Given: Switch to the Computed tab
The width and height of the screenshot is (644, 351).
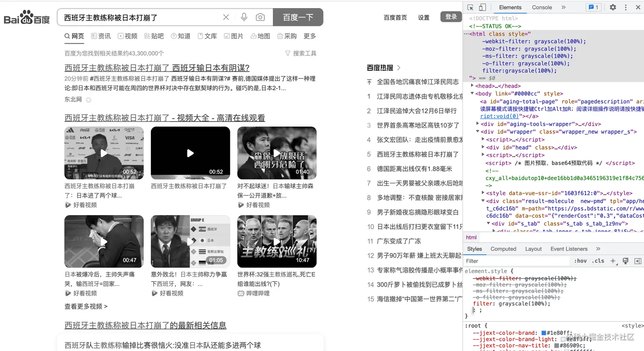Looking at the screenshot, I should click(503, 249).
